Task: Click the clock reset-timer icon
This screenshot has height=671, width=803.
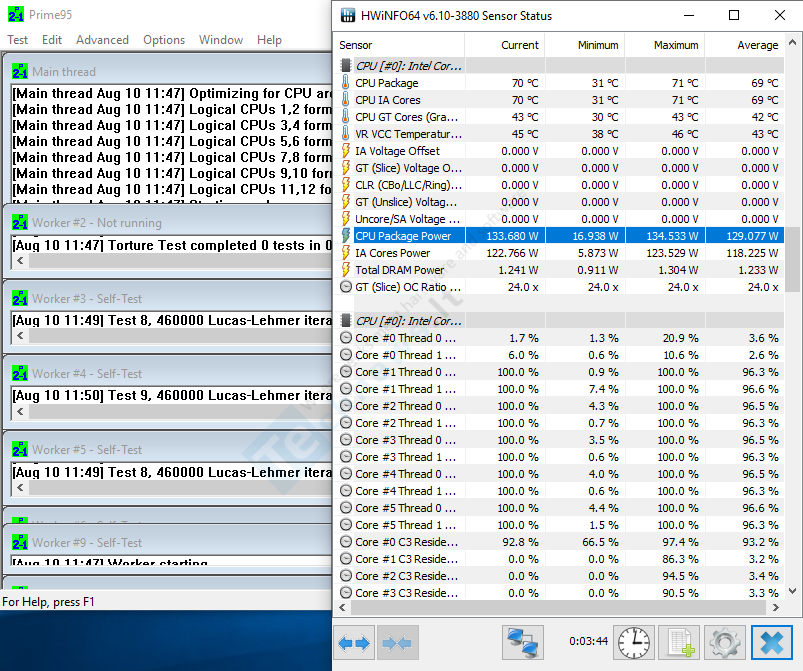Action: pyautogui.click(x=633, y=642)
